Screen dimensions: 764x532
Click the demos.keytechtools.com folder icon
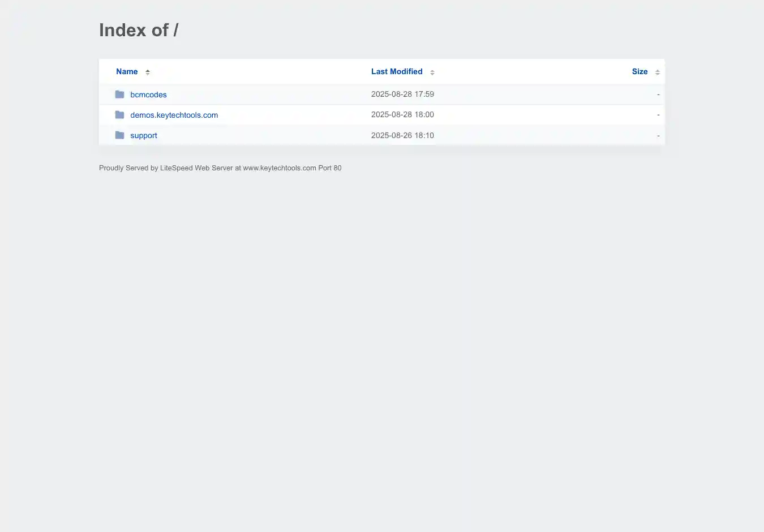(x=119, y=115)
